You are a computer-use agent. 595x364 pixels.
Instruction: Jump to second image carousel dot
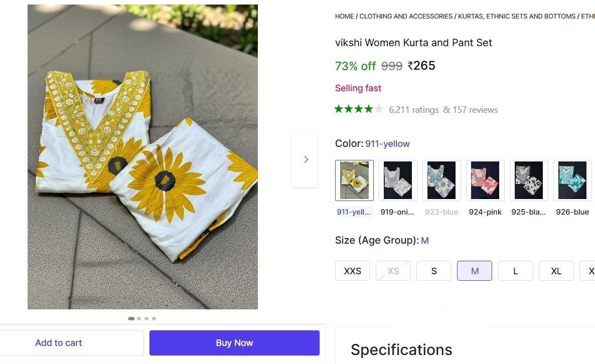point(139,318)
